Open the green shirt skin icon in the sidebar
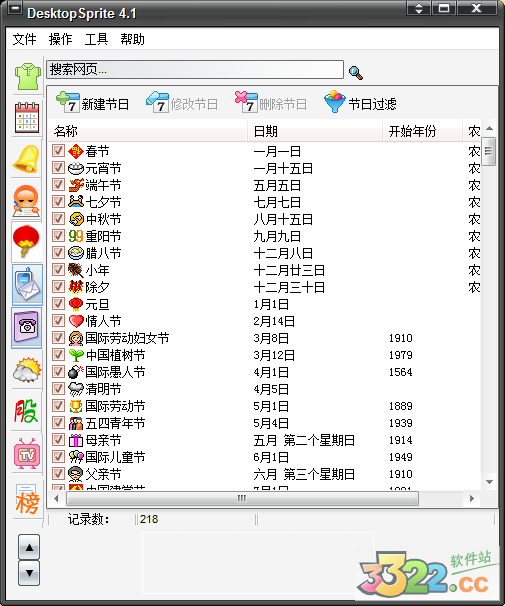This screenshot has height=606, width=505. point(27,77)
